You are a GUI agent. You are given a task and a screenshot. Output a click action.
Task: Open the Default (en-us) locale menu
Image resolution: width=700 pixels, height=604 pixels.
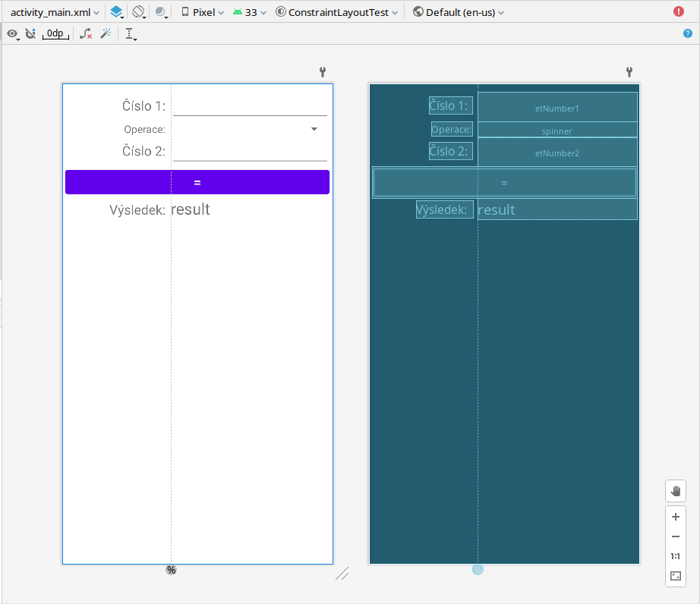point(459,12)
